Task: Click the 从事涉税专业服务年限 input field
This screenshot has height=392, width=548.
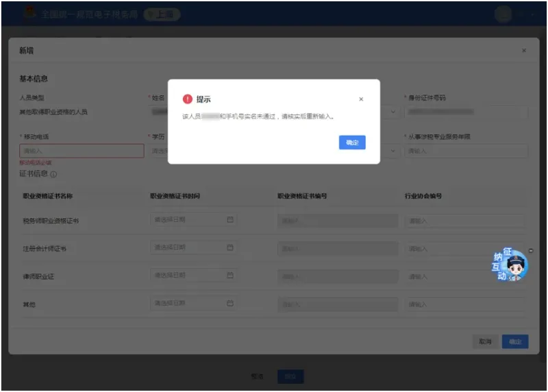Action: point(466,151)
